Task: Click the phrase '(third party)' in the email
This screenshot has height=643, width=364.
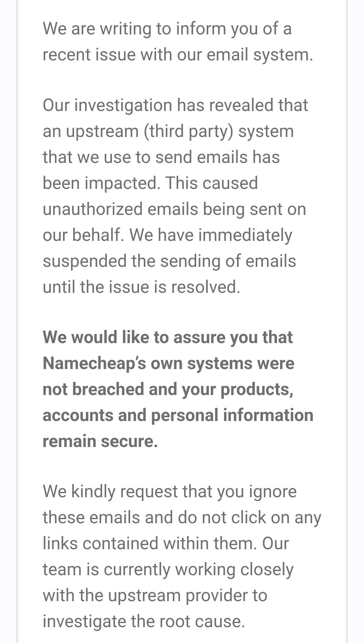Action: pos(188,131)
